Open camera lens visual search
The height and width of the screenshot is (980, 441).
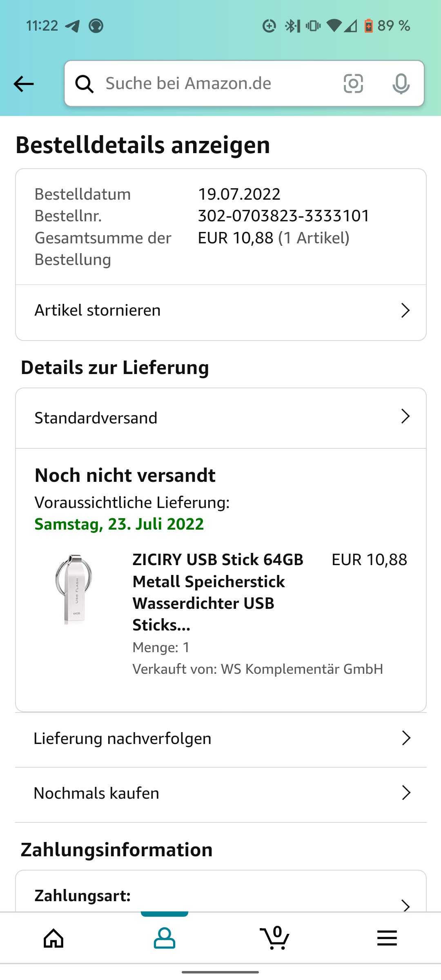[353, 84]
